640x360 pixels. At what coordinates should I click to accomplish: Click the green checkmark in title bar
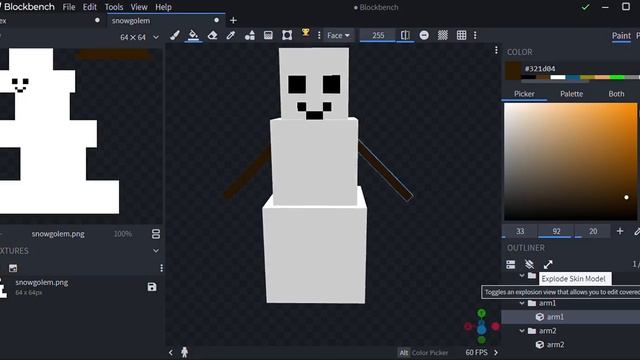(585, 7)
